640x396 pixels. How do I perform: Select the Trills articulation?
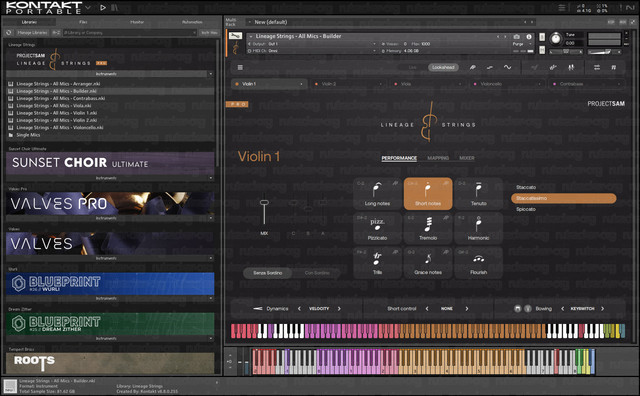click(377, 263)
